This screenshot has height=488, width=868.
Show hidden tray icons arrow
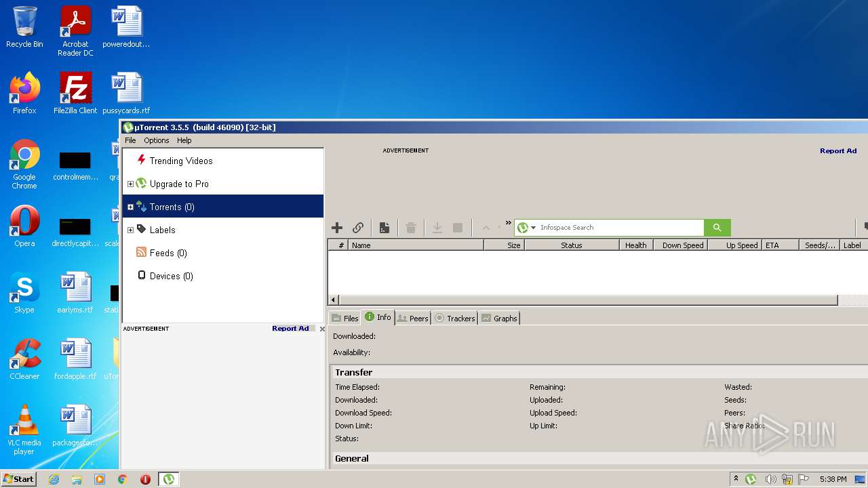point(736,479)
